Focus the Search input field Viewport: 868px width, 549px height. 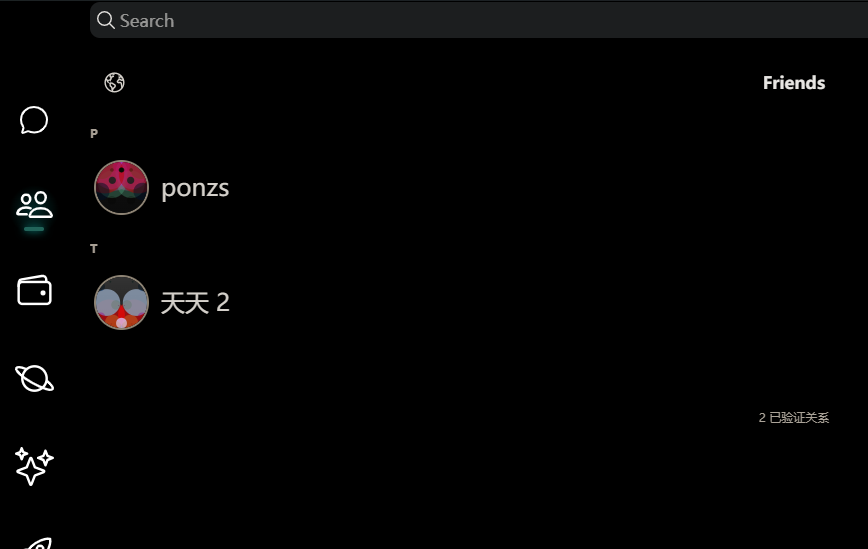tap(479, 20)
